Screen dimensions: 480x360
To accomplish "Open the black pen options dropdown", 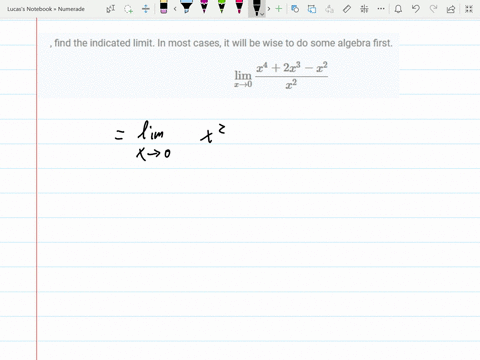I will click(x=262, y=14).
